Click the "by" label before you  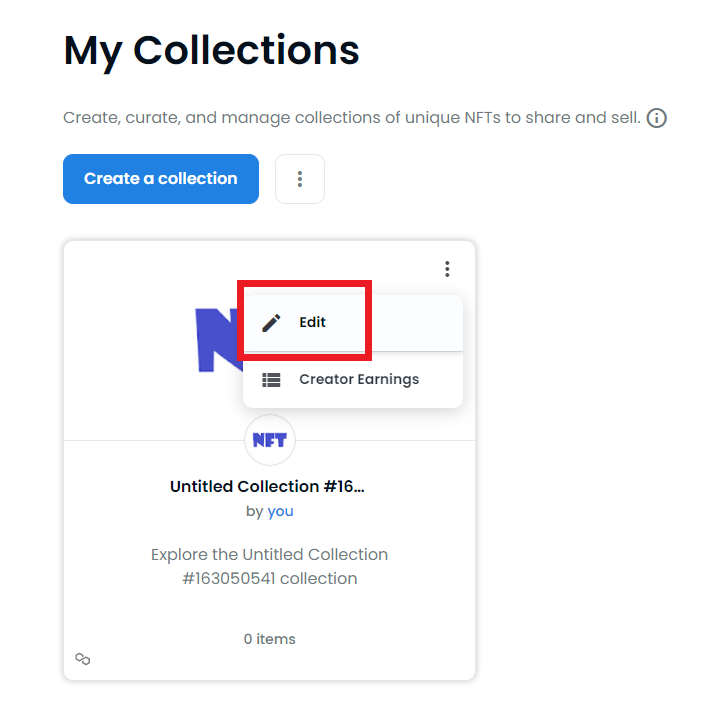[254, 511]
